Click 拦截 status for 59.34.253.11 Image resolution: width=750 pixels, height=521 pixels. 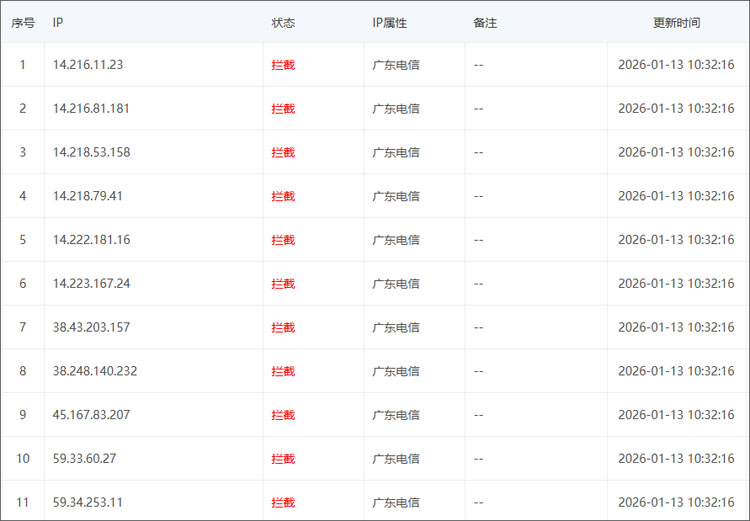point(283,502)
